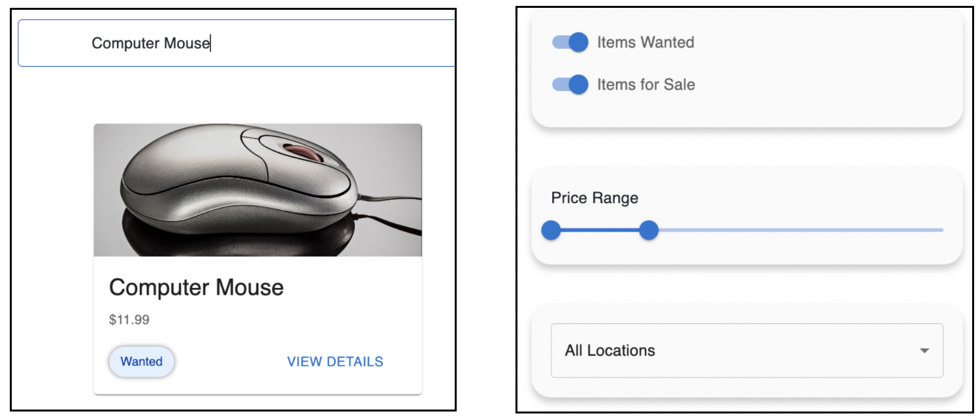Image resolution: width=980 pixels, height=420 pixels.
Task: Click the Computer Mouse listing title
Action: 196,287
